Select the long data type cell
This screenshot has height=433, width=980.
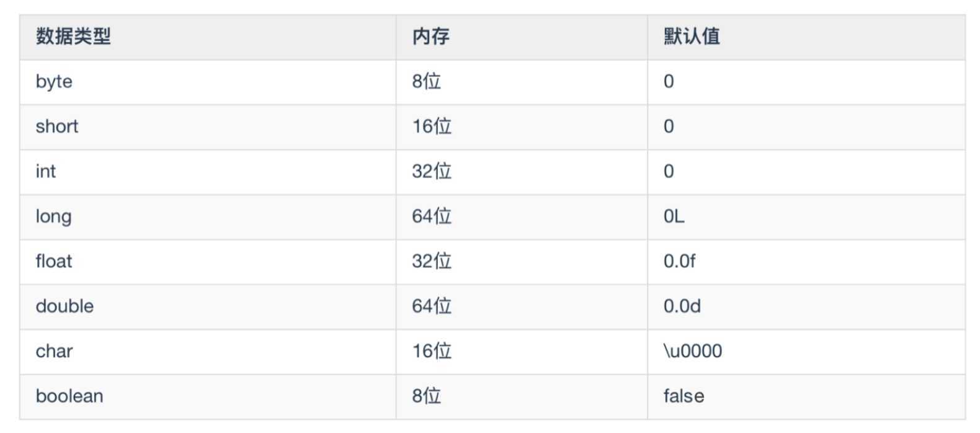(54, 216)
